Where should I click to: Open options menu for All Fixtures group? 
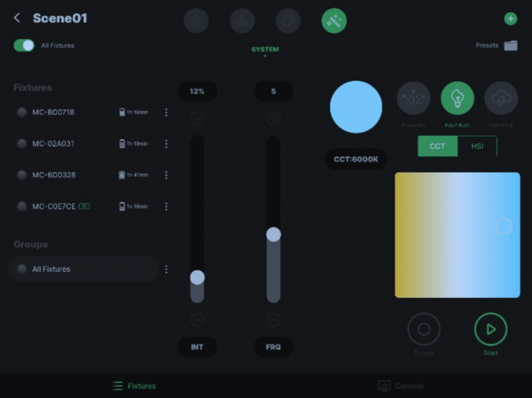[x=166, y=269]
